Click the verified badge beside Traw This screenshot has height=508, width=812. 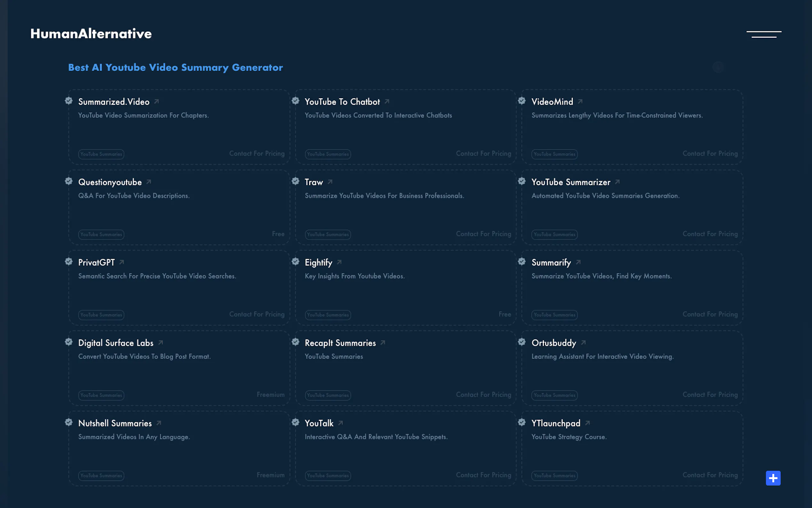[295, 181]
